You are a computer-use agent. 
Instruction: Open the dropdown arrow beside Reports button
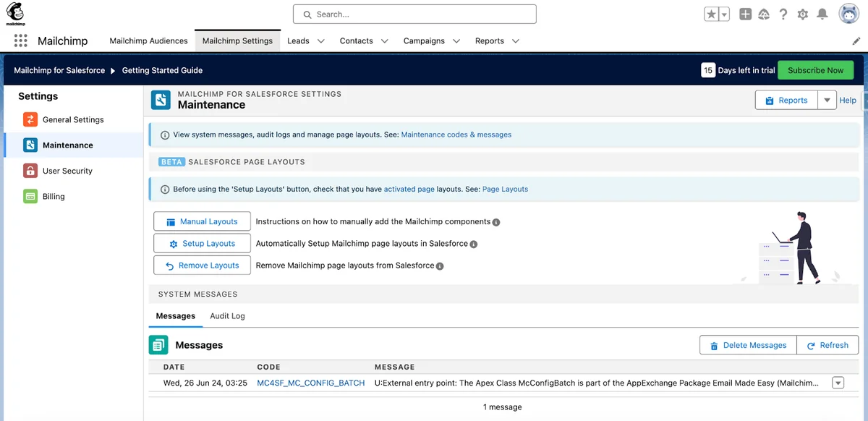click(827, 100)
